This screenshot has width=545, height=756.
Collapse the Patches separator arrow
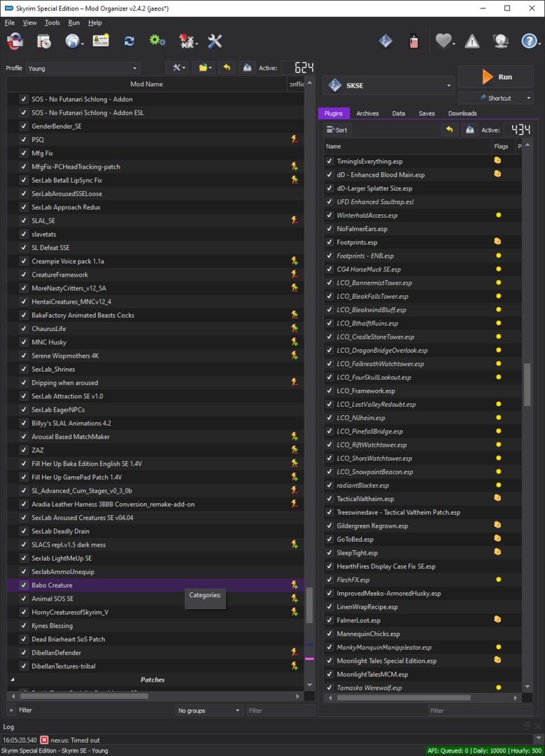pyautogui.click(x=13, y=679)
